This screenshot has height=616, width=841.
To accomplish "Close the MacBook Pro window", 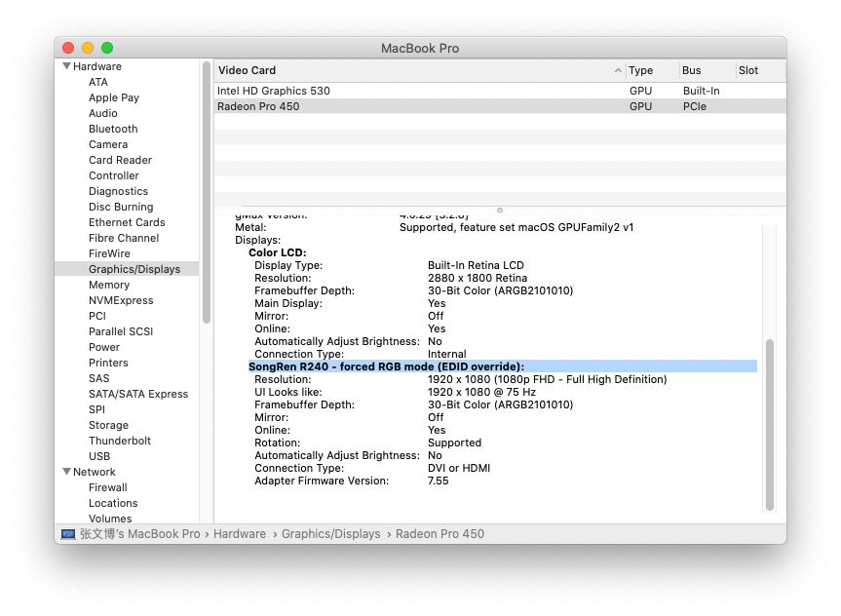I will (x=68, y=48).
